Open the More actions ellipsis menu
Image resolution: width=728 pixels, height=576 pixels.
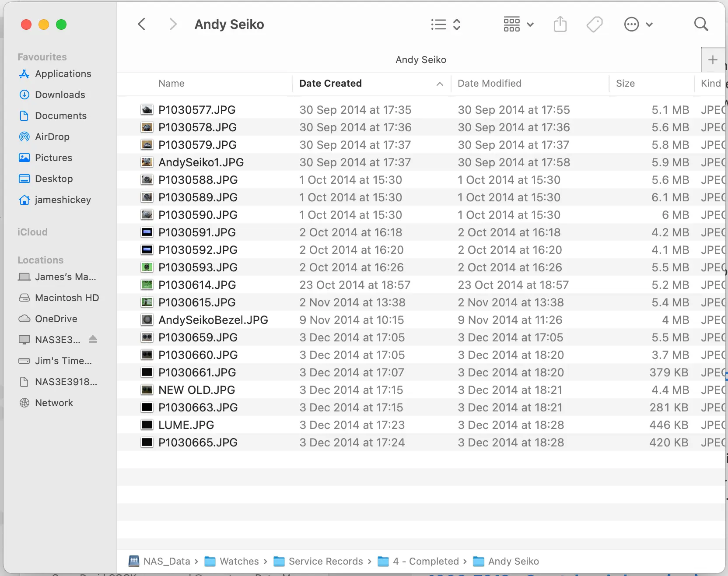638,24
